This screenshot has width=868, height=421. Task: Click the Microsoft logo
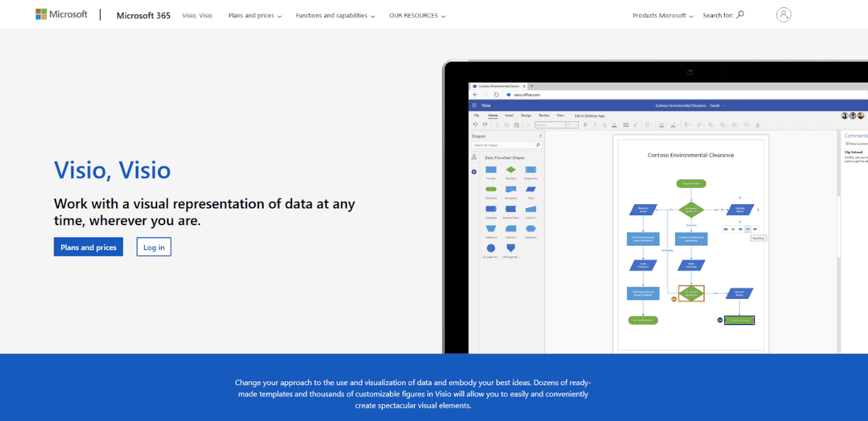61,14
